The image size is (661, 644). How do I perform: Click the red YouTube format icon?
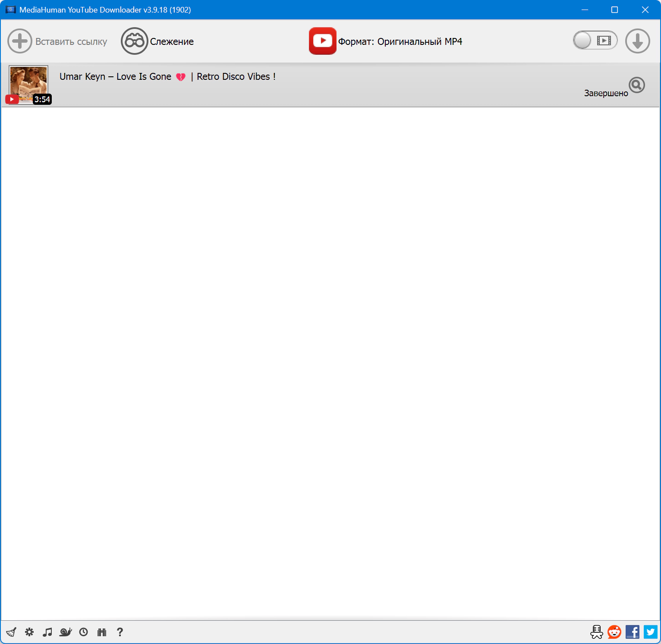(322, 41)
